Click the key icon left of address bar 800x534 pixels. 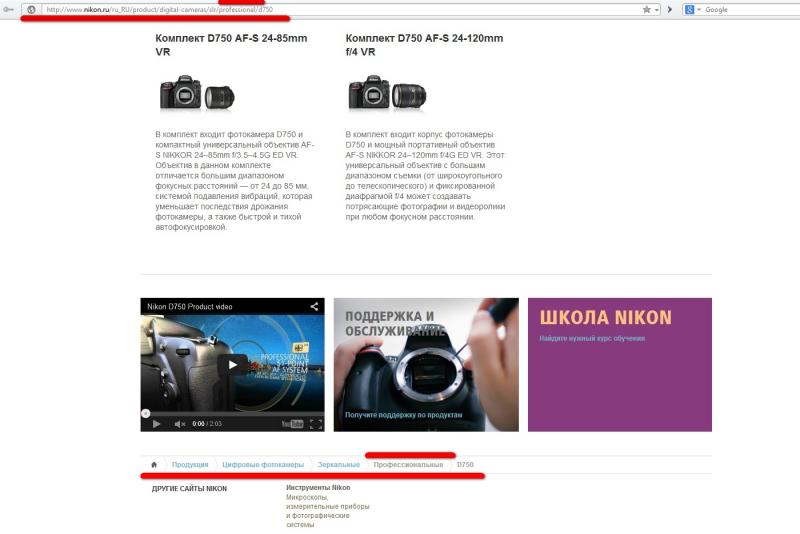click(8, 9)
